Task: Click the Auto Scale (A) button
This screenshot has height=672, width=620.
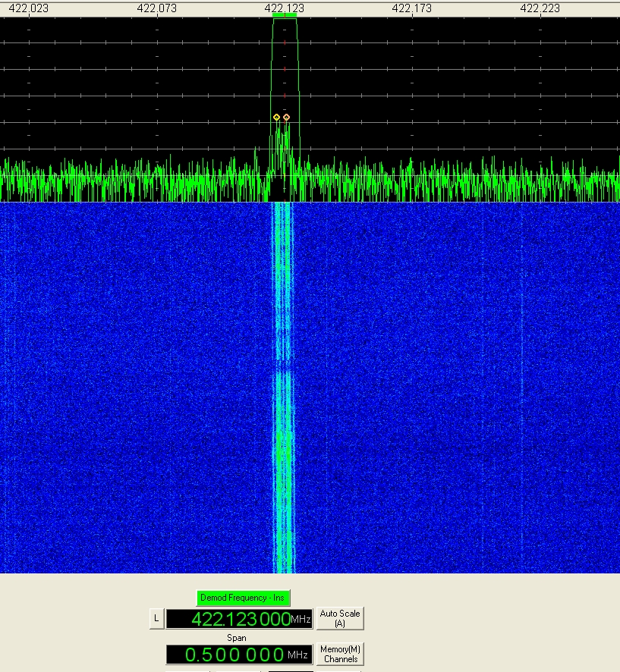Action: (340, 618)
